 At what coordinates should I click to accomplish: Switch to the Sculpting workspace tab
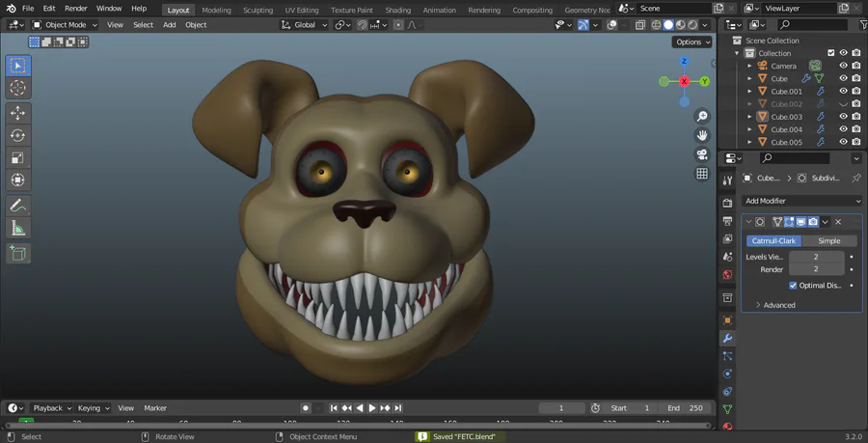258,10
